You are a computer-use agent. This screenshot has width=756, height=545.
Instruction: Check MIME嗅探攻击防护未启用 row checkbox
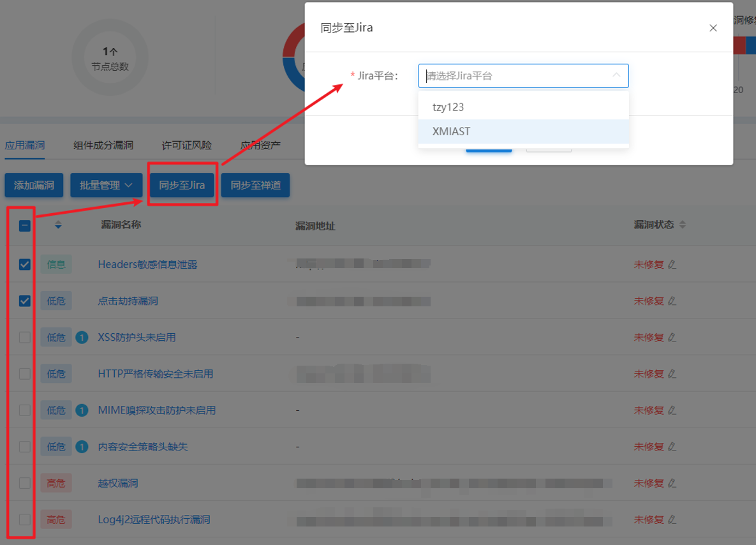pyautogui.click(x=25, y=410)
